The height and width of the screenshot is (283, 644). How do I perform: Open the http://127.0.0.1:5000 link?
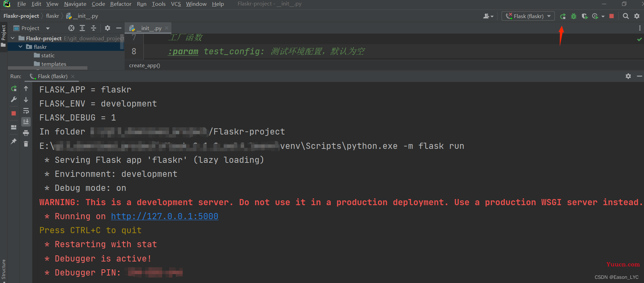point(165,216)
